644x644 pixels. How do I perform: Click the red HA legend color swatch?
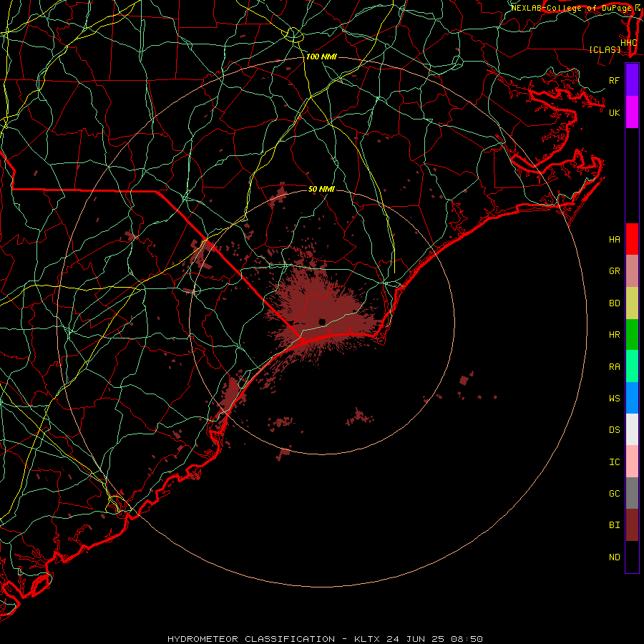point(632,239)
